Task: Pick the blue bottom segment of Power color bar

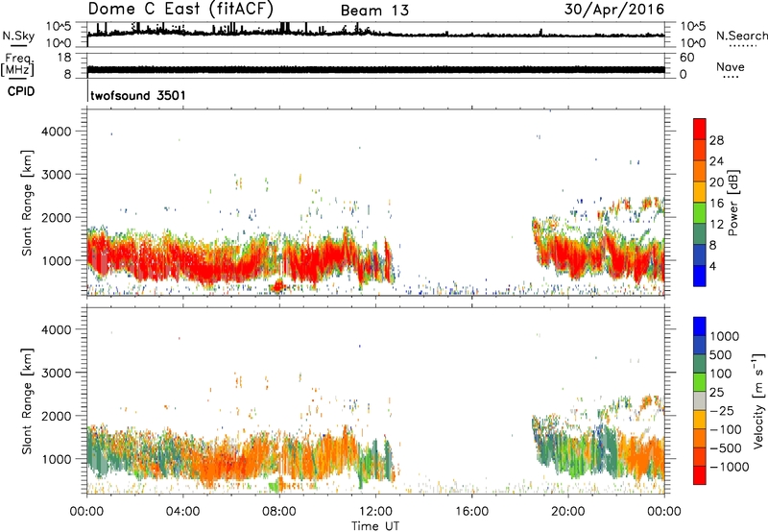Action: (700, 276)
